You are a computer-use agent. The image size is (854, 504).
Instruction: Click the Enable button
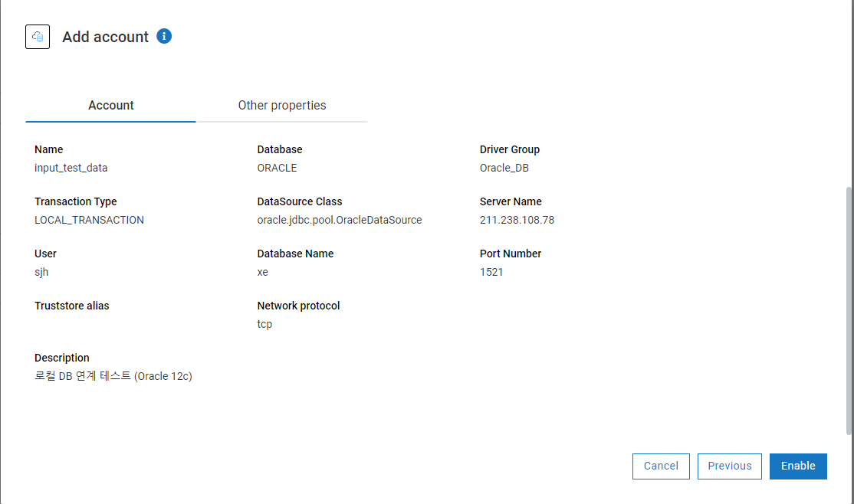[x=797, y=466]
